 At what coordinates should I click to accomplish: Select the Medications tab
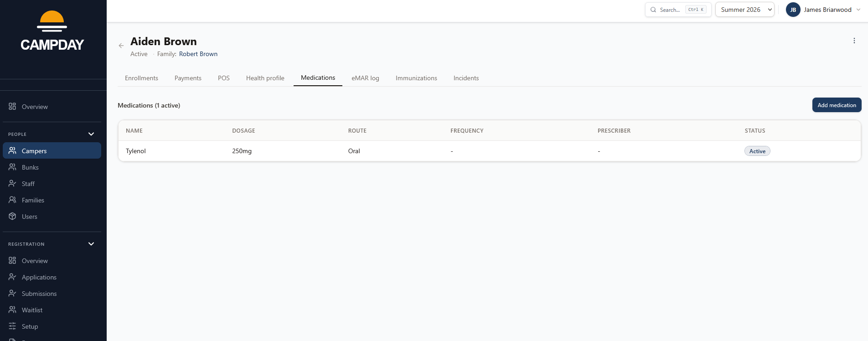318,78
